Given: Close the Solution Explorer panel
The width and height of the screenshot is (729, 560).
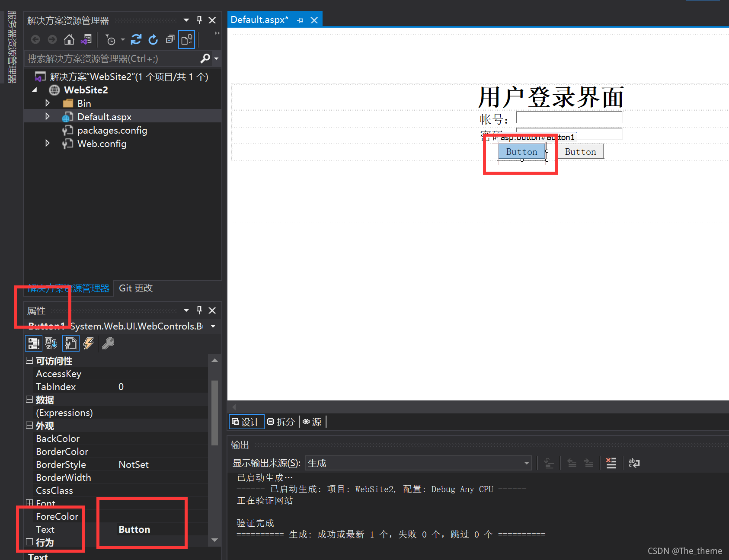Looking at the screenshot, I should (212, 20).
